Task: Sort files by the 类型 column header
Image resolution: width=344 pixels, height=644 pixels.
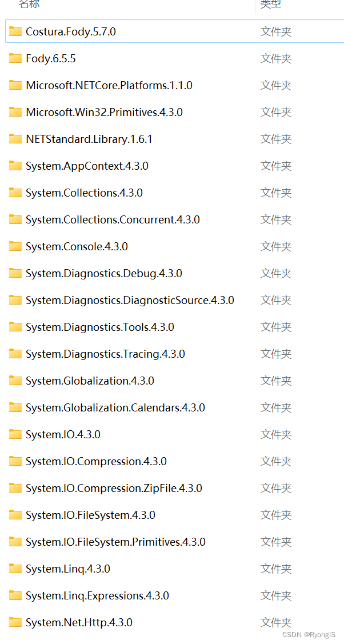Action: point(271,5)
